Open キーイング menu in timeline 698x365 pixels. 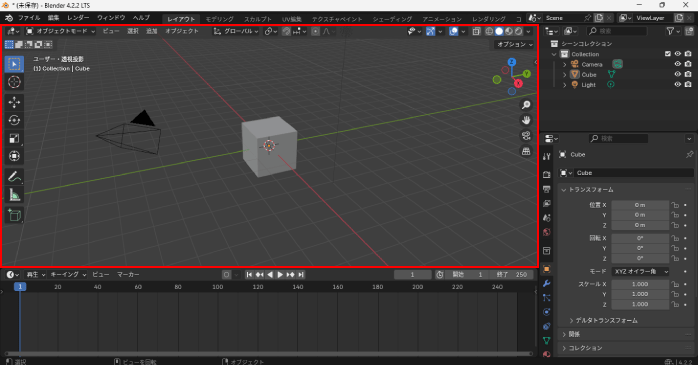point(68,275)
